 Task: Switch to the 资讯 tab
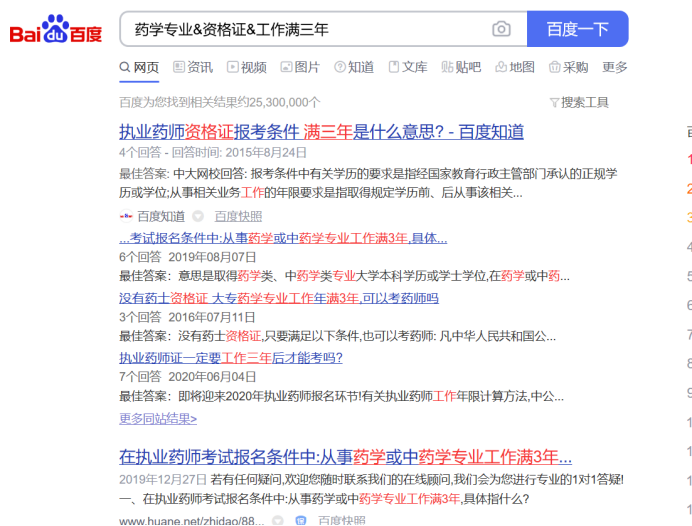click(193, 68)
